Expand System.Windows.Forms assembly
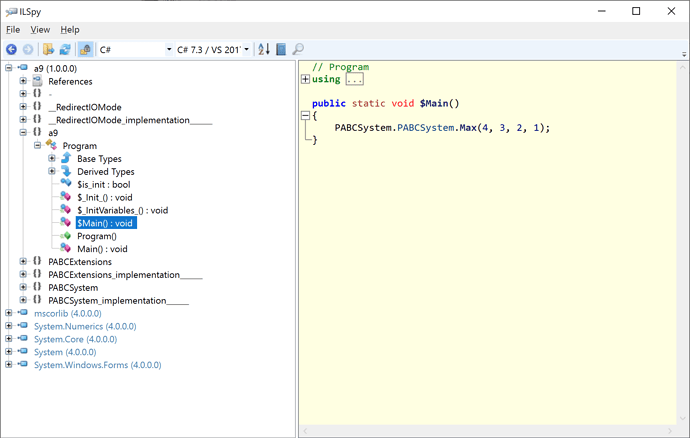 (x=9, y=364)
